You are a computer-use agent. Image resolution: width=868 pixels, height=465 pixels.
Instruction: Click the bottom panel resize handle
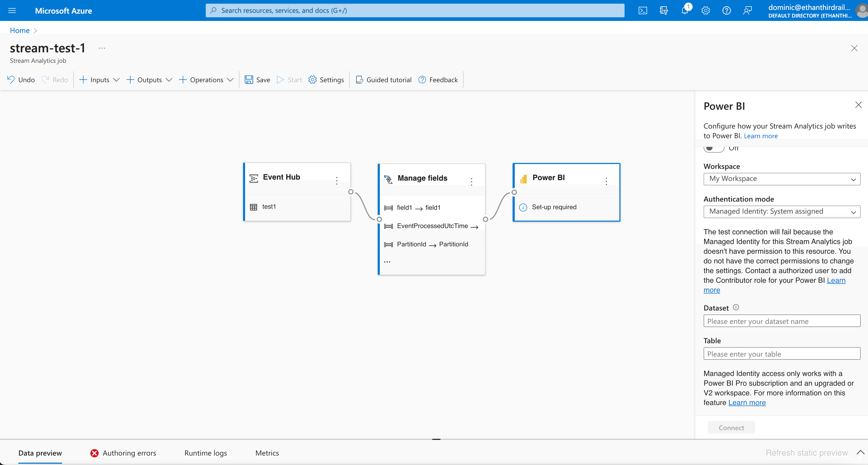(x=436, y=439)
